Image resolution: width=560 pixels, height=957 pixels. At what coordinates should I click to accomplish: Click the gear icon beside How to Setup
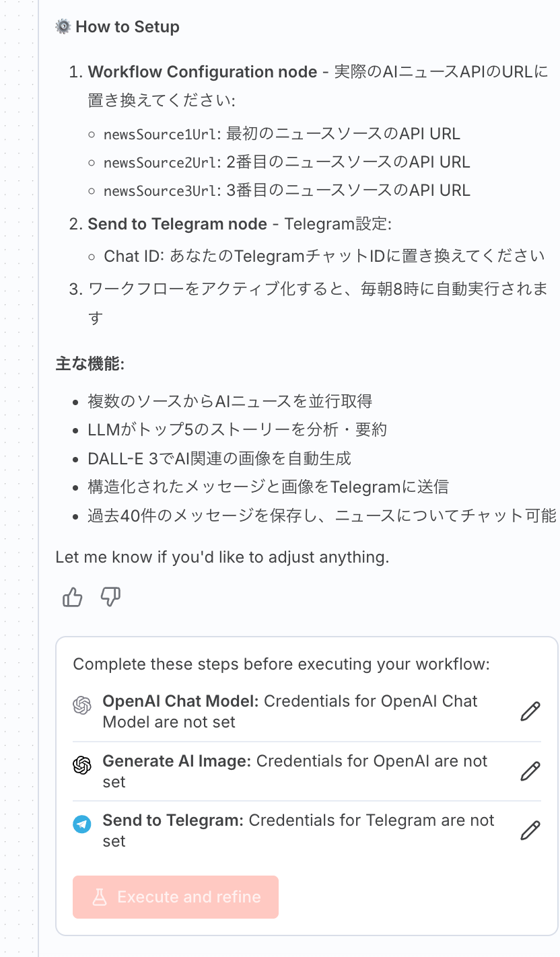63,27
